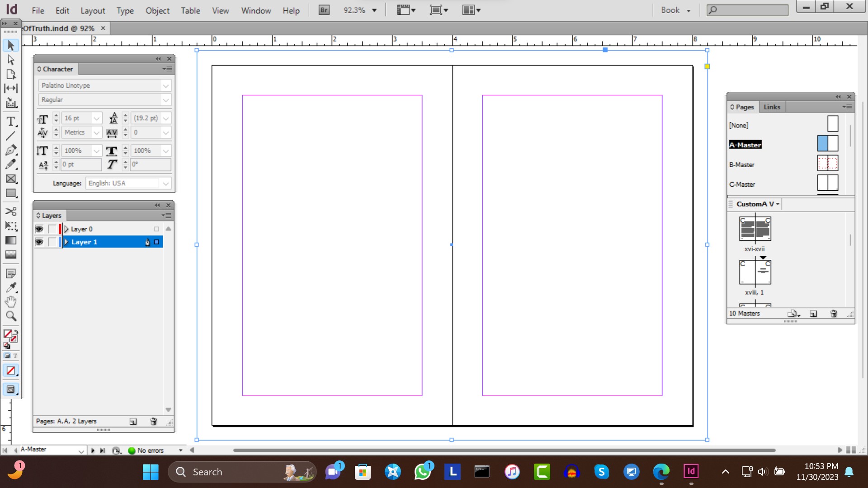Switch to the Links tab

tap(772, 107)
